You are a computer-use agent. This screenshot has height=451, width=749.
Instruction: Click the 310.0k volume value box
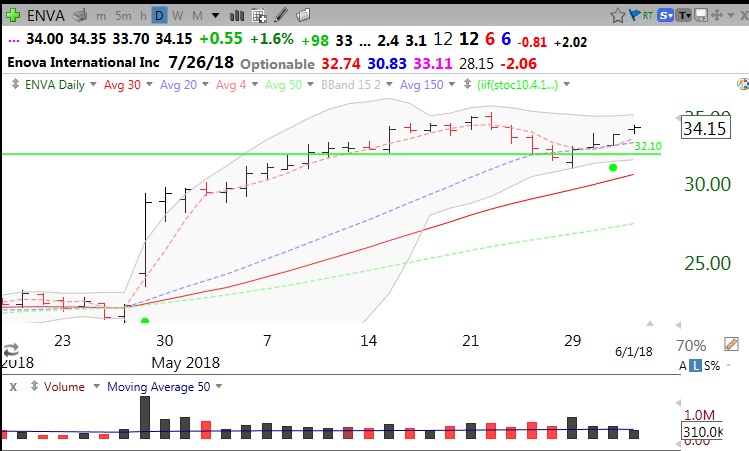tap(703, 432)
